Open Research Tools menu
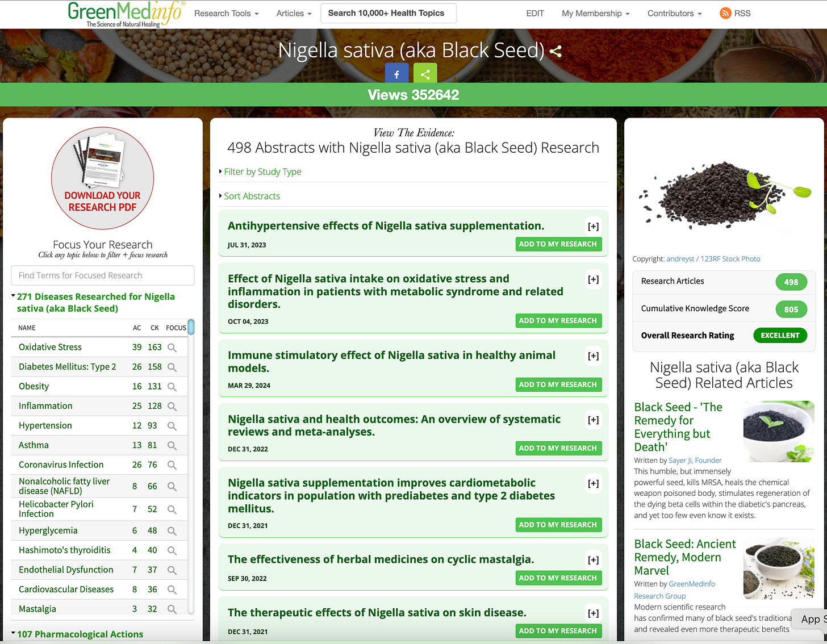Image resolution: width=827 pixels, height=644 pixels. [x=226, y=13]
